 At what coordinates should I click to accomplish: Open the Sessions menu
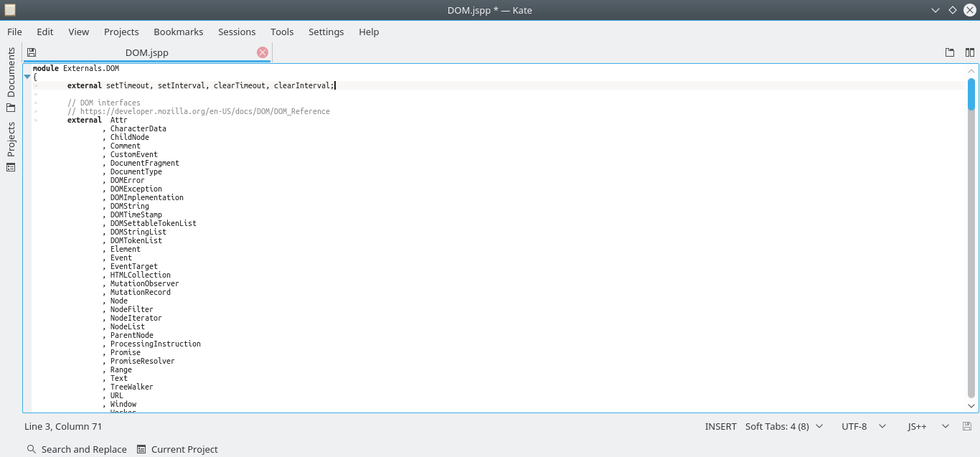tap(237, 32)
